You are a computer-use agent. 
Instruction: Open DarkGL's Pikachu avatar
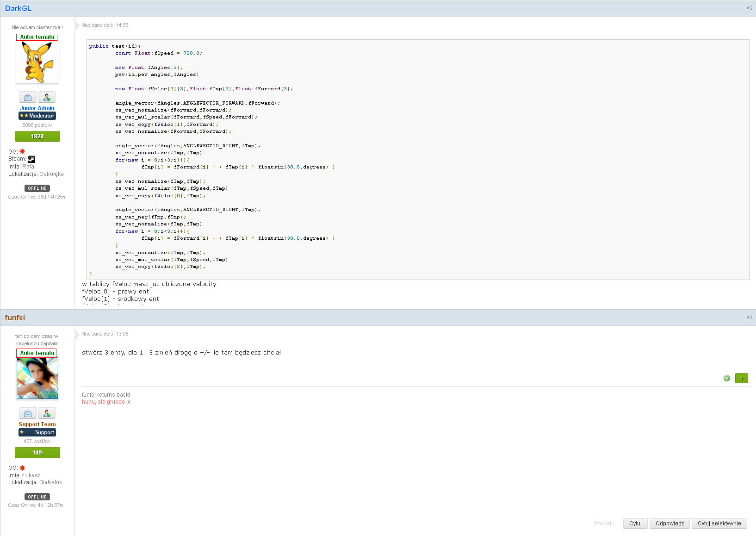pos(37,62)
